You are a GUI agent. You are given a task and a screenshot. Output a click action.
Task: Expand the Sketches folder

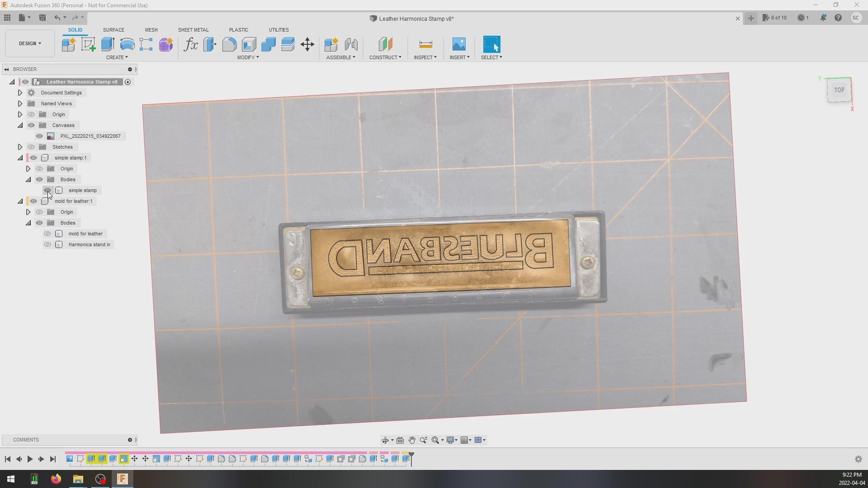point(20,147)
